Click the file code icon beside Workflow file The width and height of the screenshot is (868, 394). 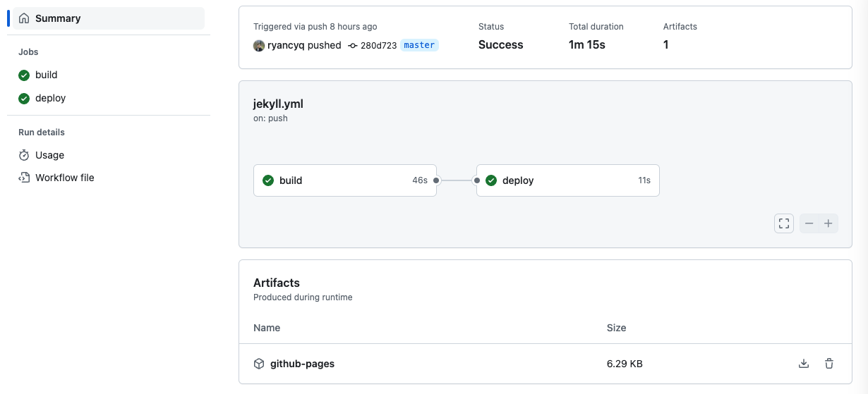tap(24, 178)
